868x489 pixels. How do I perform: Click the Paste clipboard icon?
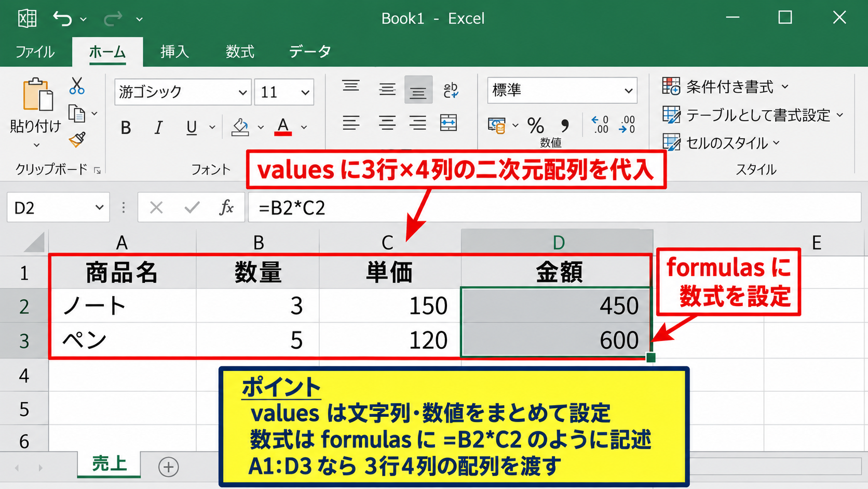37,95
